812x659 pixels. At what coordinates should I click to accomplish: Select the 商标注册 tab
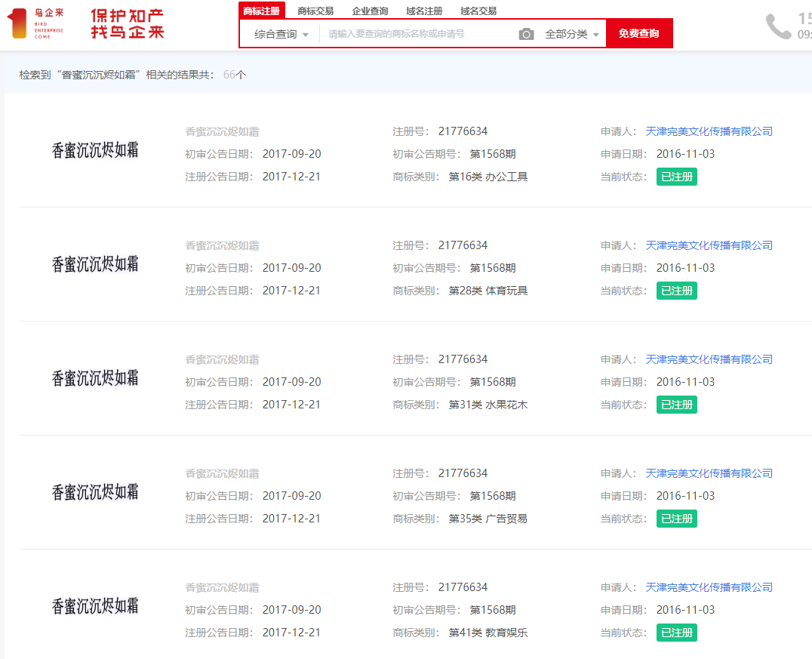[x=262, y=11]
